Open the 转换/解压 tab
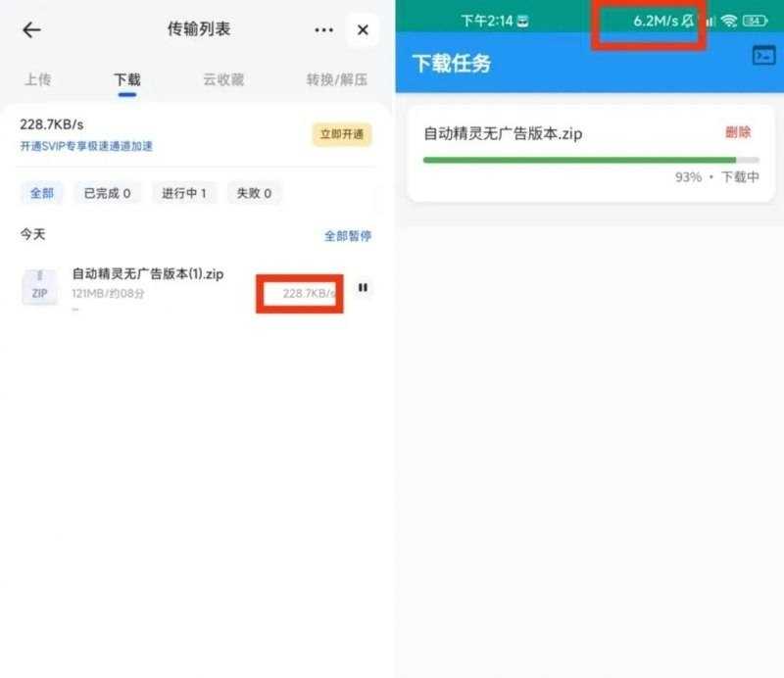Screen dimensions: 784x678 coord(336,79)
